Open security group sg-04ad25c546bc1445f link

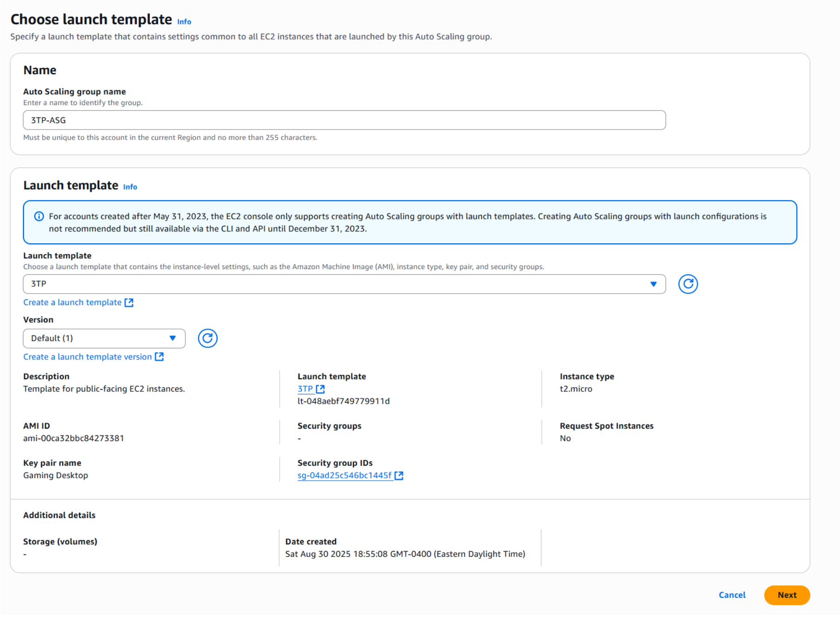[x=344, y=476]
